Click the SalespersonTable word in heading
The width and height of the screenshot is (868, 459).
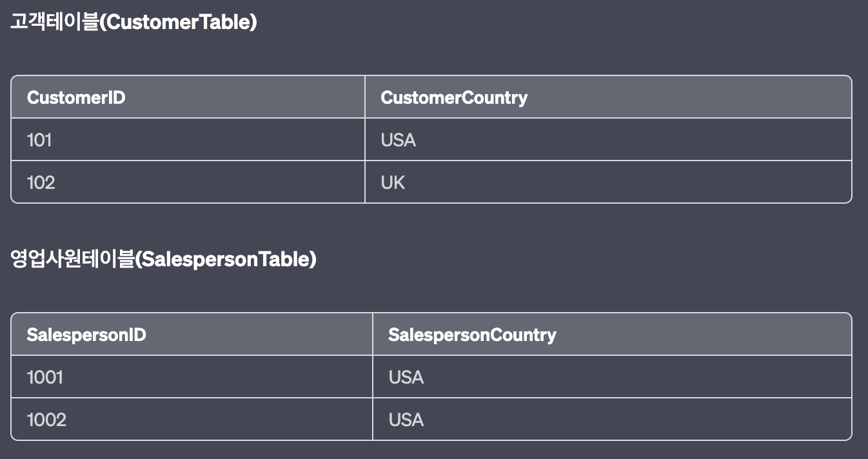coord(226,259)
